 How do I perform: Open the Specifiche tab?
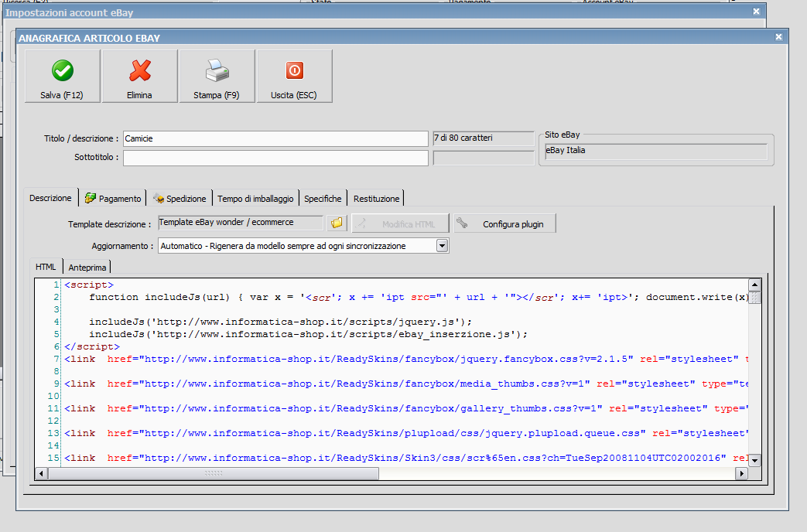(323, 199)
